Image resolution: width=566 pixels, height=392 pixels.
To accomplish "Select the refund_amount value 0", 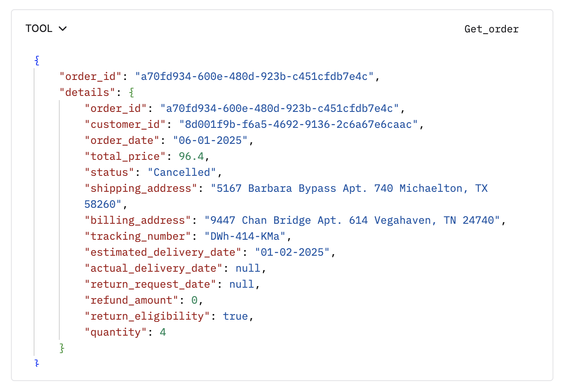I will point(194,300).
